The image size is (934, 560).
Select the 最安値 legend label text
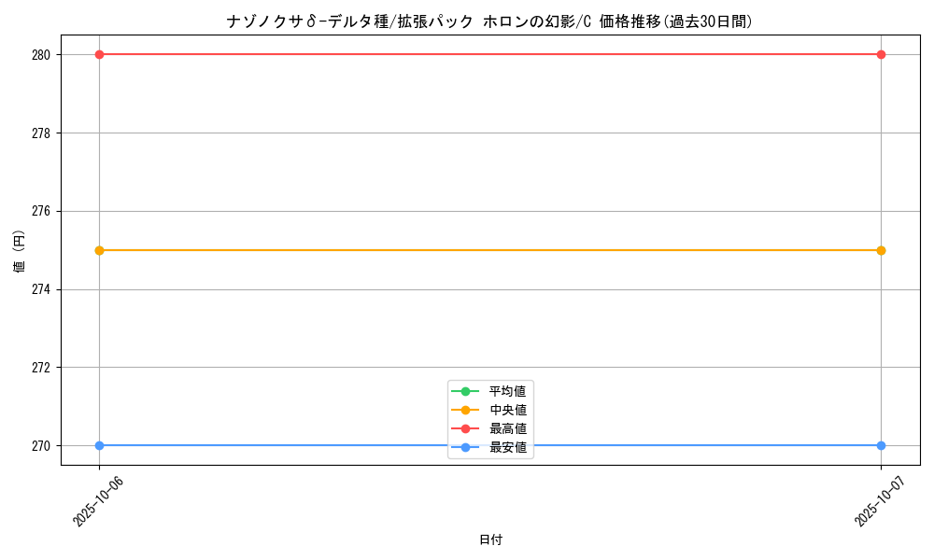pyautogui.click(x=507, y=448)
